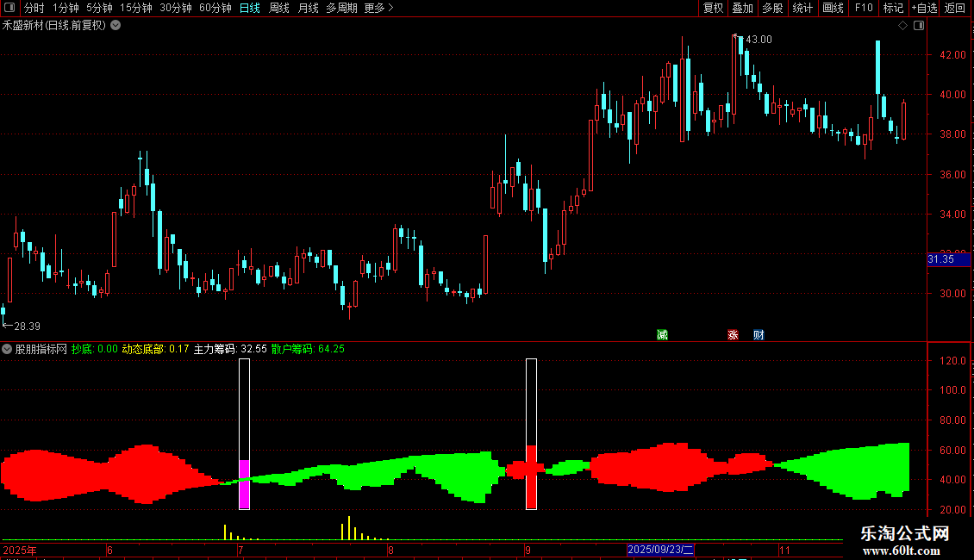Click the 禾盛新材(日线.前复权) chart title
This screenshot has height=560, width=974.
pos(54,26)
